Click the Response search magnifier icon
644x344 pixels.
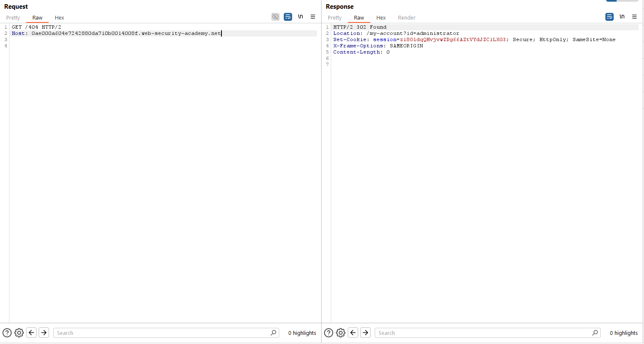pyautogui.click(x=595, y=333)
